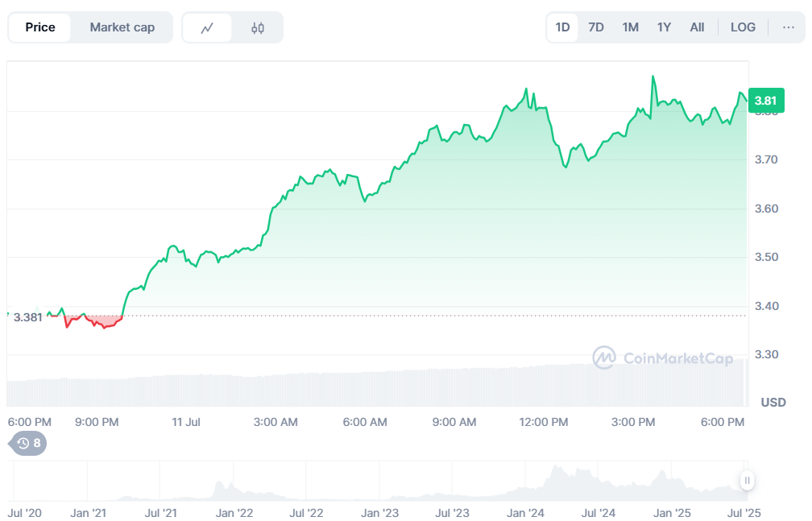Select the 1D time range
812x521 pixels.
coord(562,27)
